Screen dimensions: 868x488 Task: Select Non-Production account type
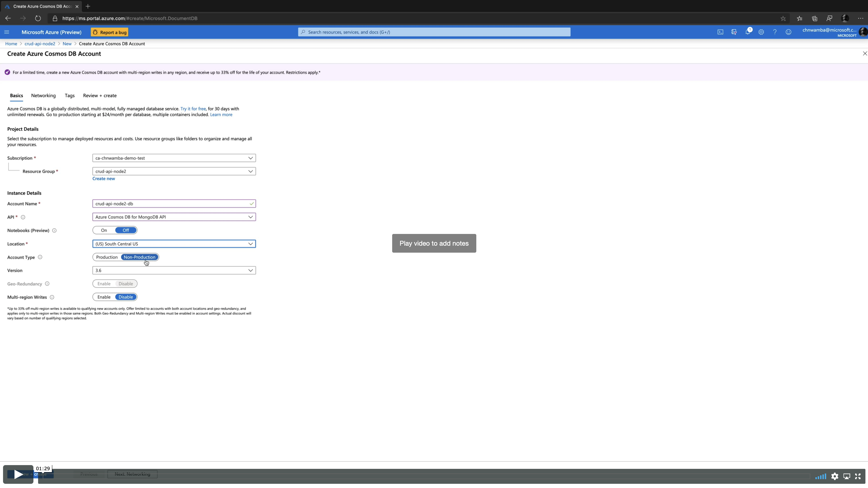(140, 257)
